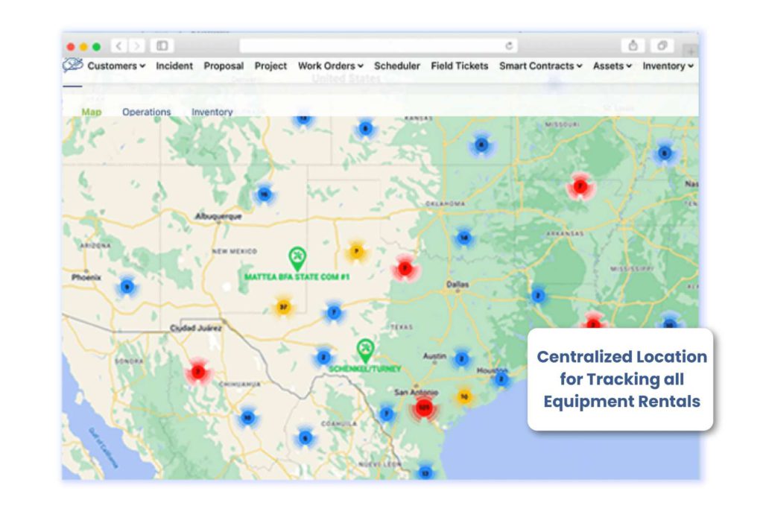Expand the Assets dropdown menu
The image size is (763, 532).
coord(611,66)
